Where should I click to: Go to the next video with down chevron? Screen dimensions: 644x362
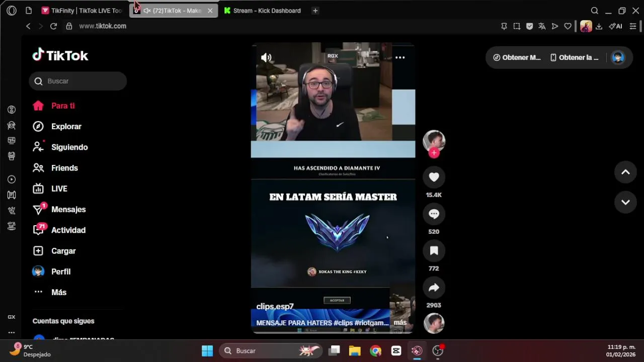(625, 202)
